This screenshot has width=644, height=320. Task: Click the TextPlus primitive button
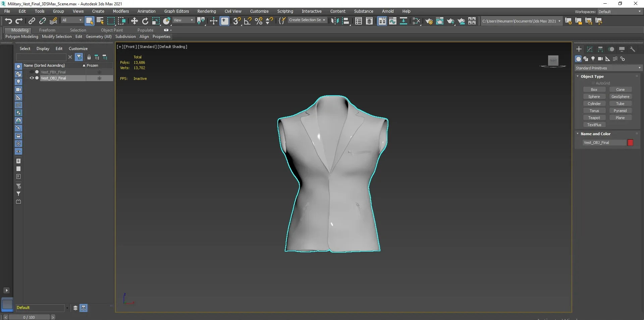pos(594,125)
